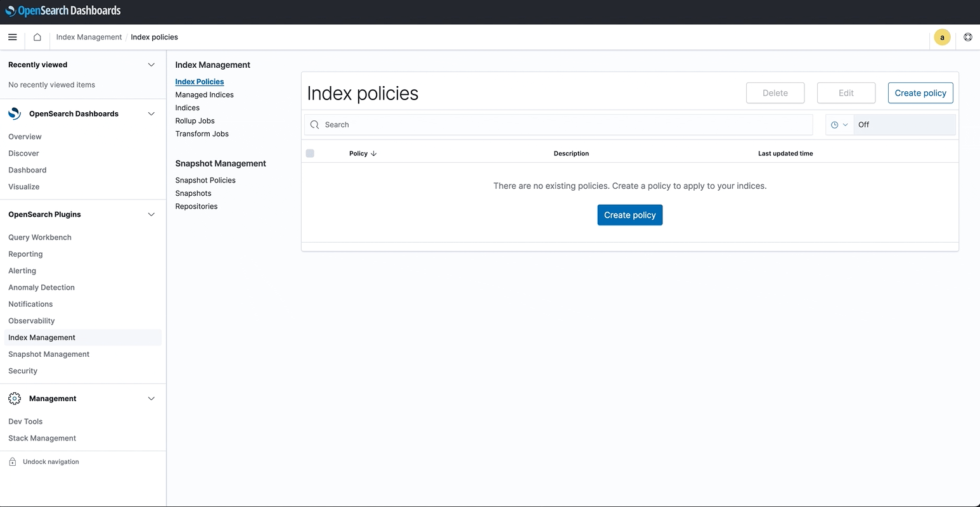Click the undock navigation lock icon
This screenshot has height=507, width=980.
12,462
